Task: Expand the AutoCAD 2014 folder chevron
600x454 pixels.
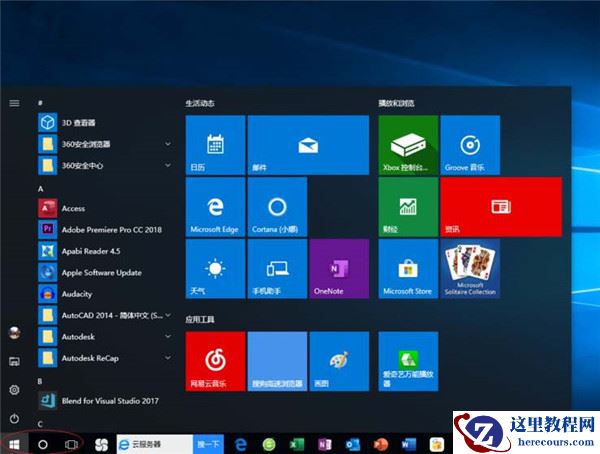Action: coord(168,315)
